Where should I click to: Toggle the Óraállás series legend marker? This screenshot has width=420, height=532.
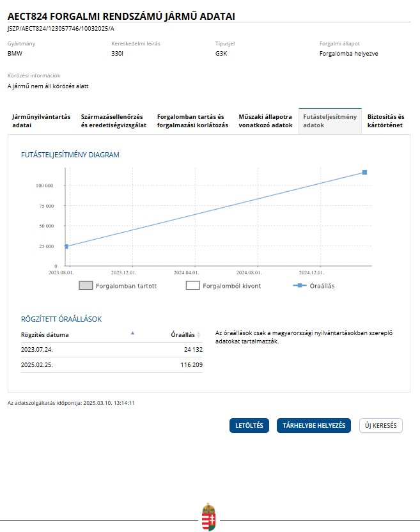coord(300,286)
